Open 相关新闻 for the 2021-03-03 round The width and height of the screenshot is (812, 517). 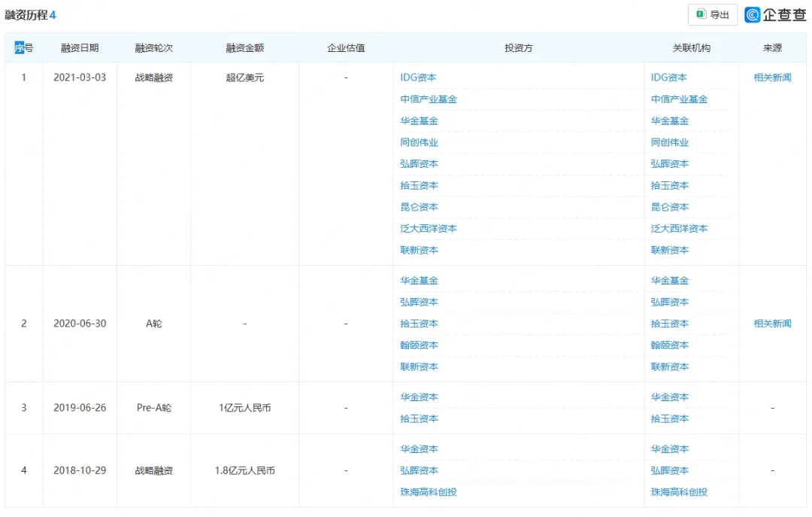pos(772,78)
